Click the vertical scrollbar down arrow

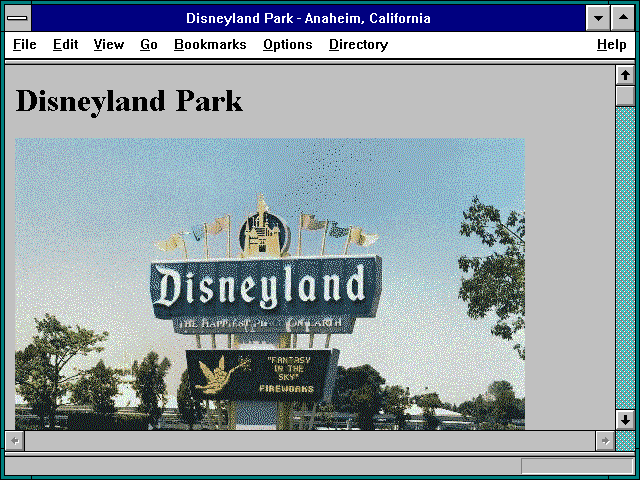(x=625, y=420)
